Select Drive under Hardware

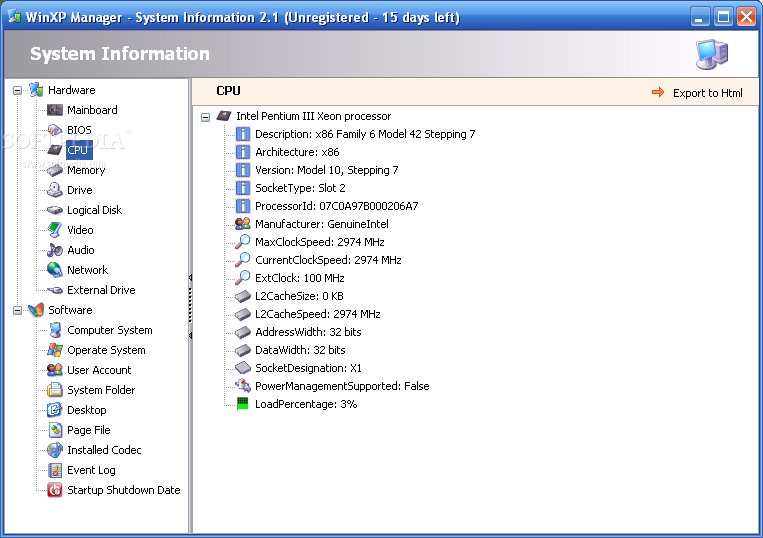pos(80,190)
